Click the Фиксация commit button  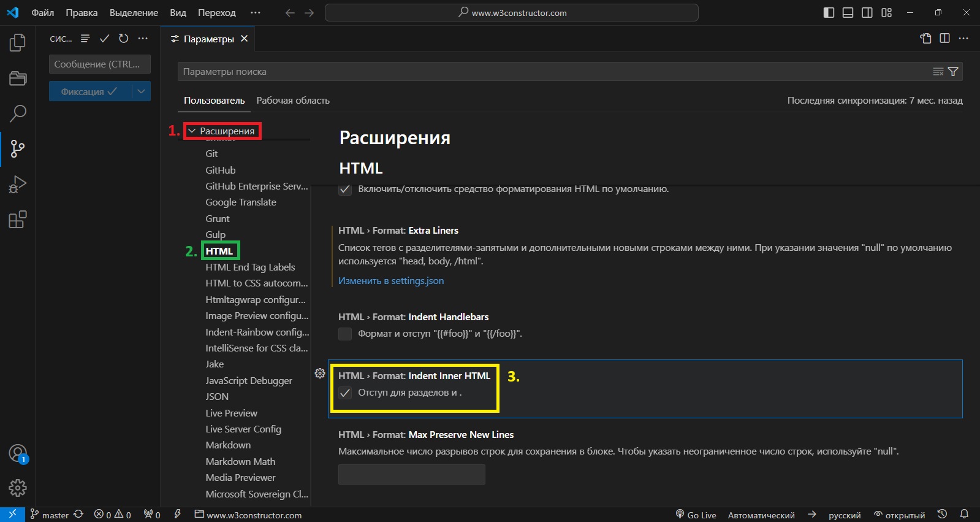pos(90,91)
